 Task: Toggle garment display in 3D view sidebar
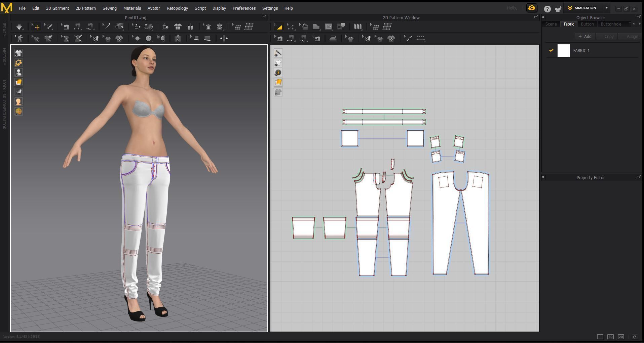tap(18, 53)
